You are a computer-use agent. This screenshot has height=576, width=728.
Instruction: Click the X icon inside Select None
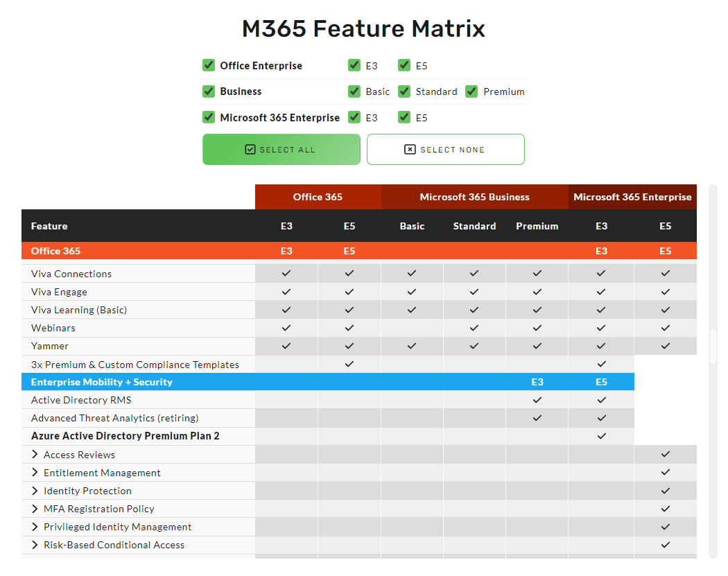pyautogui.click(x=410, y=150)
